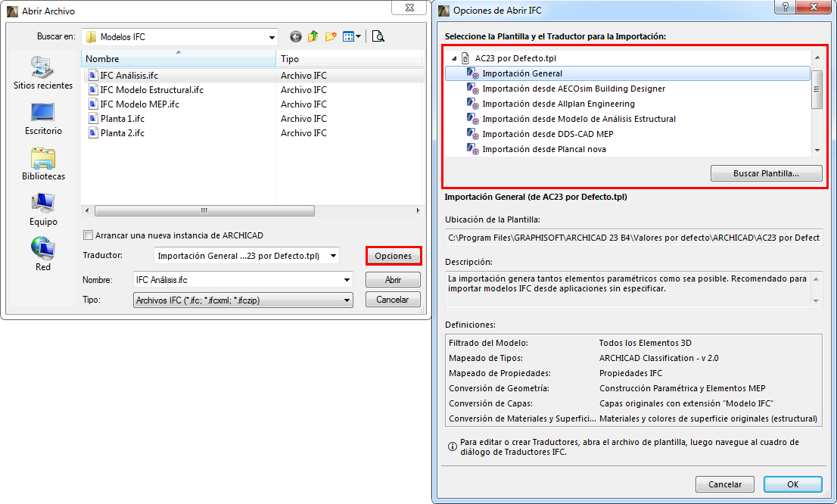Click the Help question mark in the IFC dialog

coord(786,7)
